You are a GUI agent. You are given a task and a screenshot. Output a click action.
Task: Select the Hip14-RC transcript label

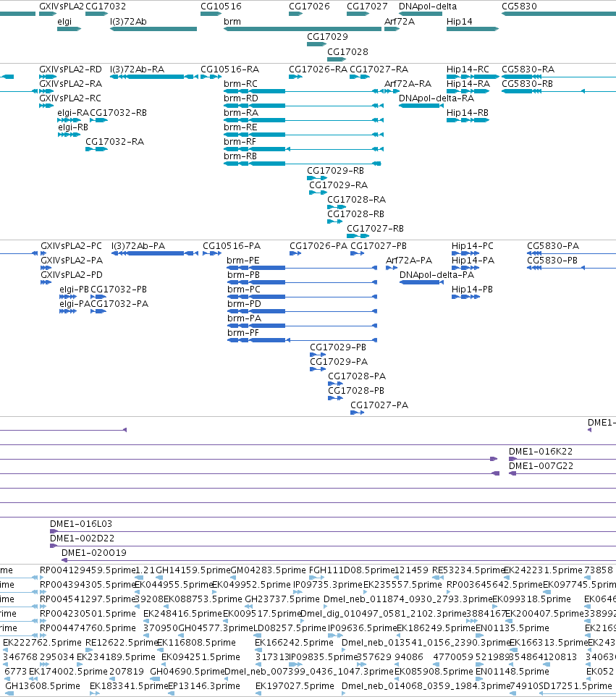[x=468, y=69]
